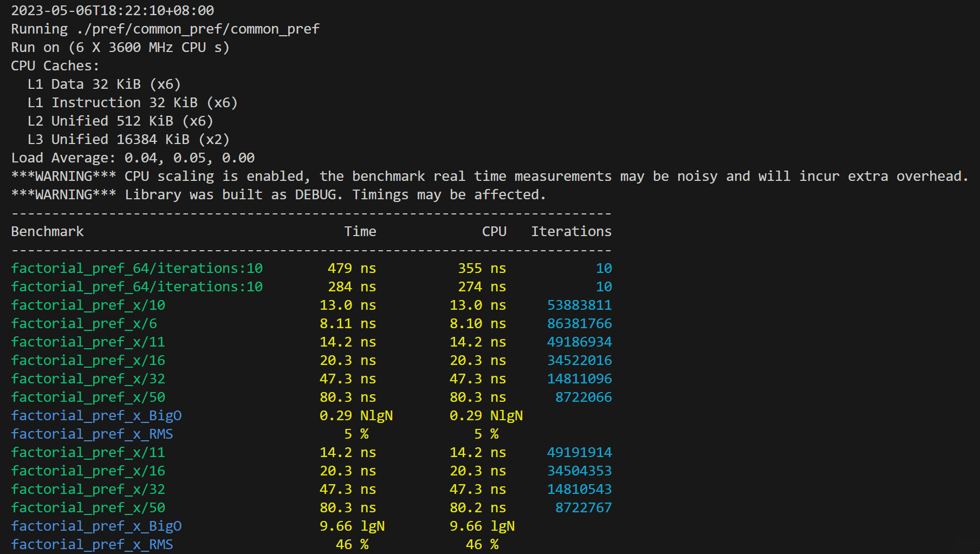Click the "Time" column header

[x=360, y=231]
